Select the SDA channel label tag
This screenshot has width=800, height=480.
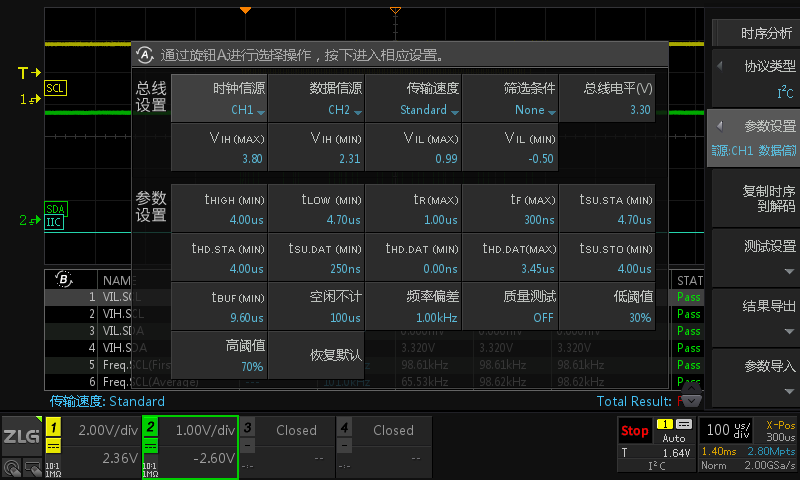(56, 209)
